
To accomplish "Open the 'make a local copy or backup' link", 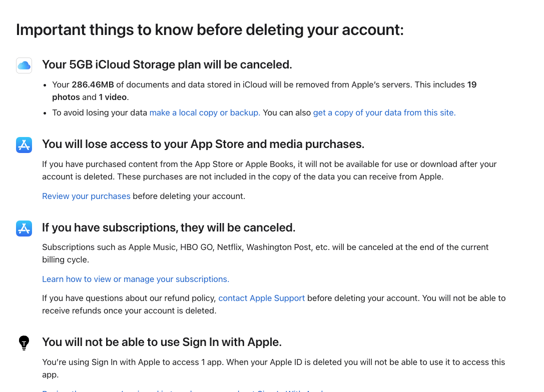I will click(x=205, y=112).
